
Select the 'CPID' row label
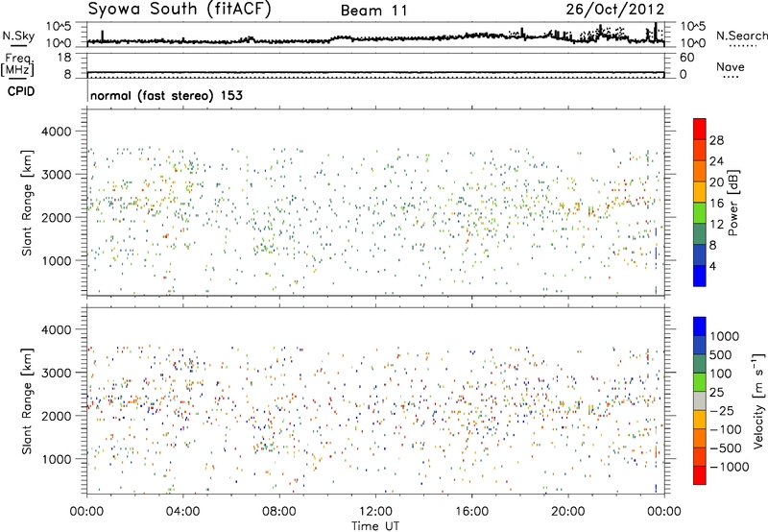point(21,91)
